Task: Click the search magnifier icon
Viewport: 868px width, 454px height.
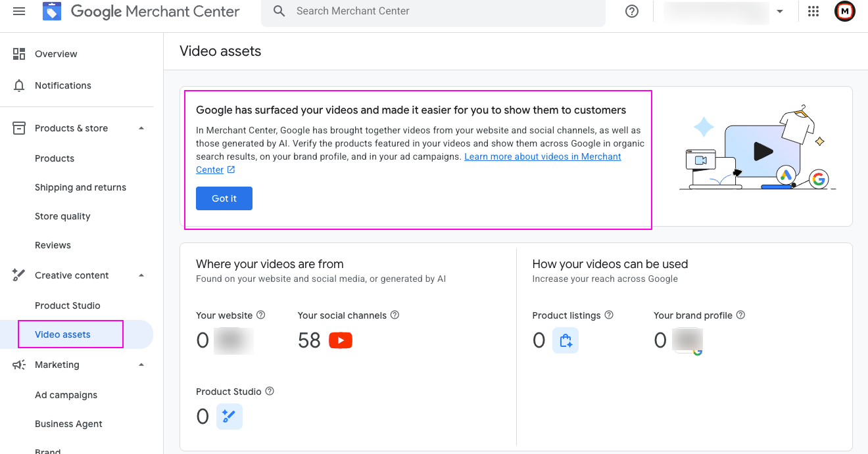Action: [x=279, y=11]
